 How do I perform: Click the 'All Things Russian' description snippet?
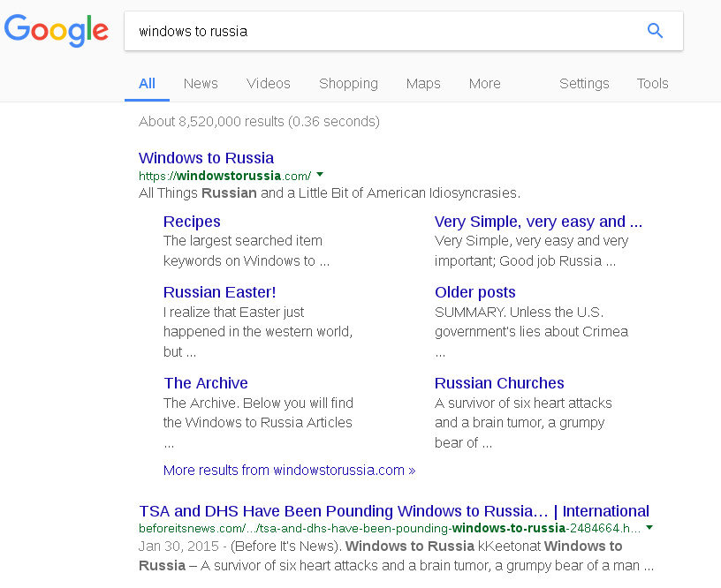(330, 193)
